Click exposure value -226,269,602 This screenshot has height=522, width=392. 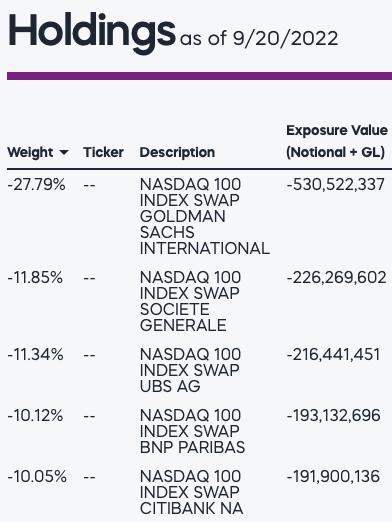[x=336, y=278]
